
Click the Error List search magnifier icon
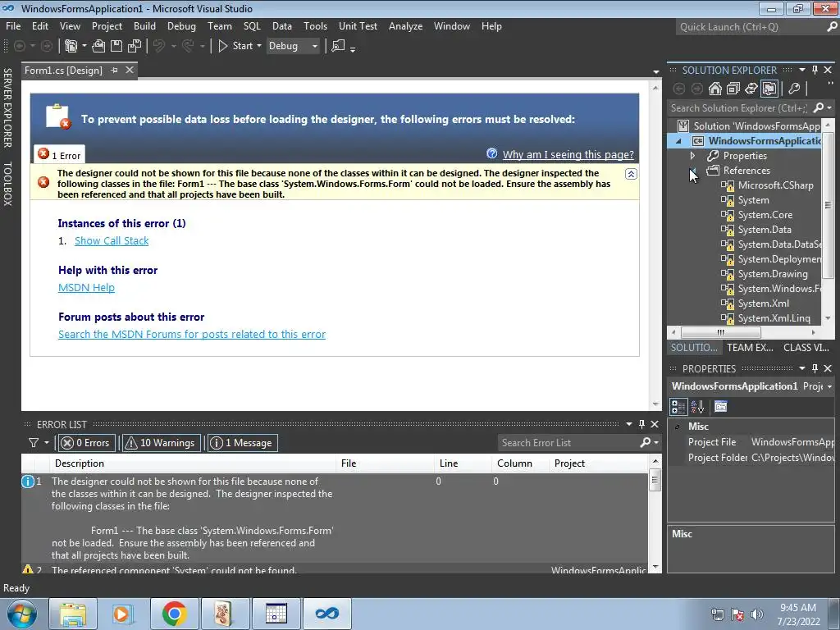pos(646,442)
